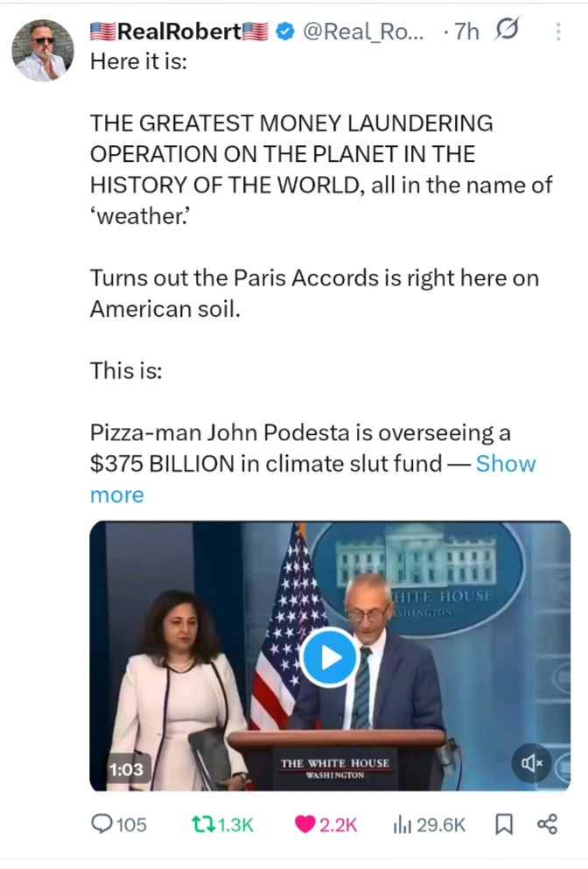This screenshot has height=869, width=588.
Task: Open view analytics bar chart icon
Action: [403, 823]
